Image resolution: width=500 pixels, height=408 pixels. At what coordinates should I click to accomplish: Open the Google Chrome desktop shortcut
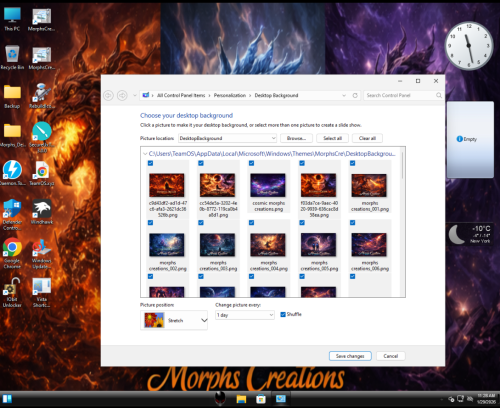pos(12,253)
